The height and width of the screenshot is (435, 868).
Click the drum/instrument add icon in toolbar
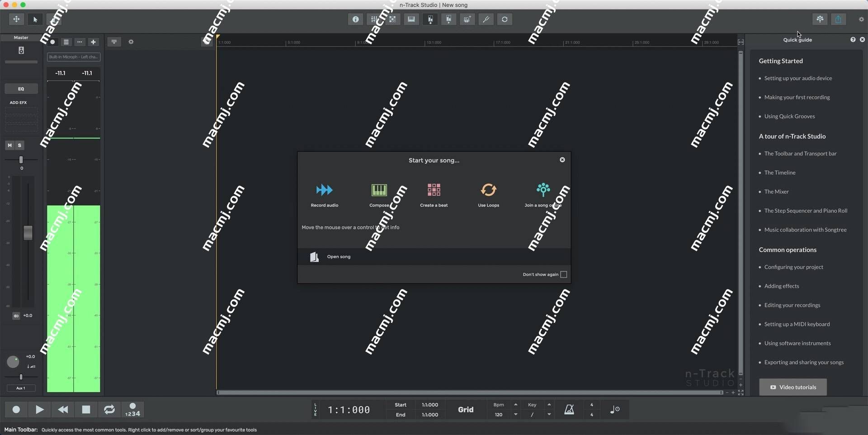(467, 19)
